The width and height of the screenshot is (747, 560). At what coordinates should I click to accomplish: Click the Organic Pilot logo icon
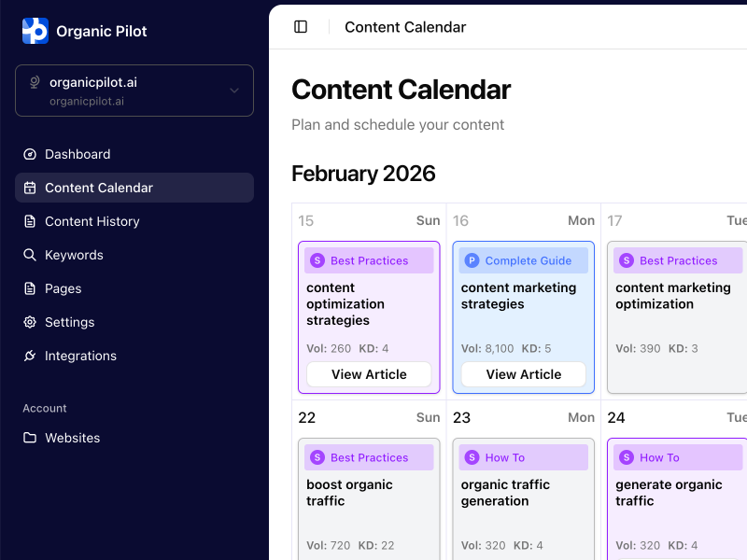click(x=35, y=31)
